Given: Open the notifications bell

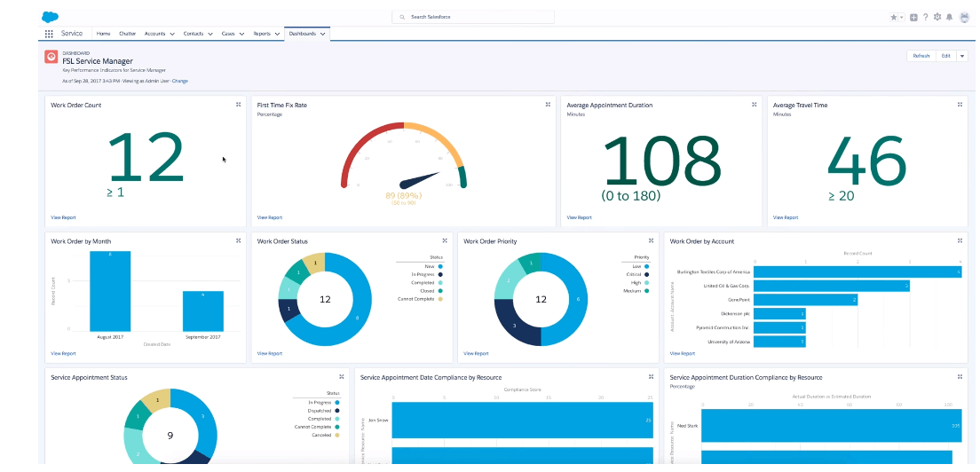Looking at the screenshot, I should (x=950, y=18).
